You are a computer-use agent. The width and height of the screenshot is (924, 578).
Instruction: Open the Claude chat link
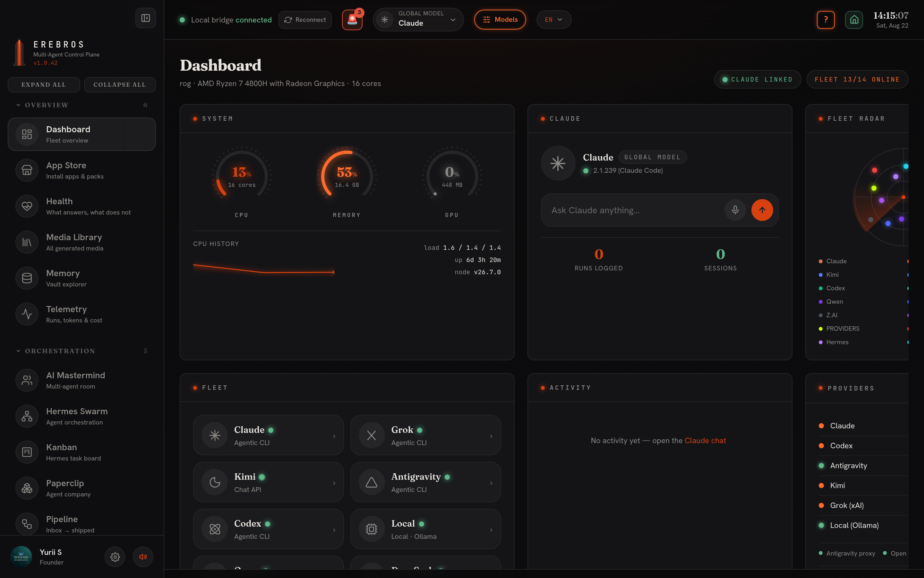click(x=705, y=440)
